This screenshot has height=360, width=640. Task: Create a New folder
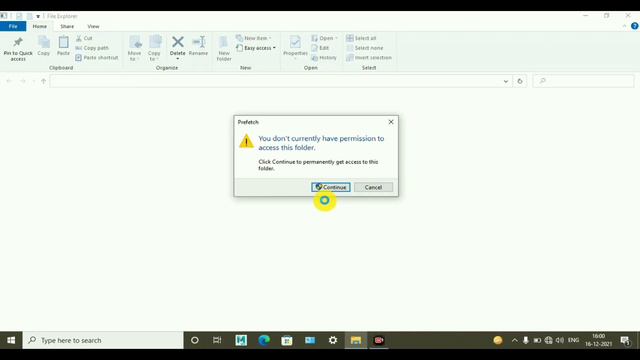pyautogui.click(x=224, y=49)
